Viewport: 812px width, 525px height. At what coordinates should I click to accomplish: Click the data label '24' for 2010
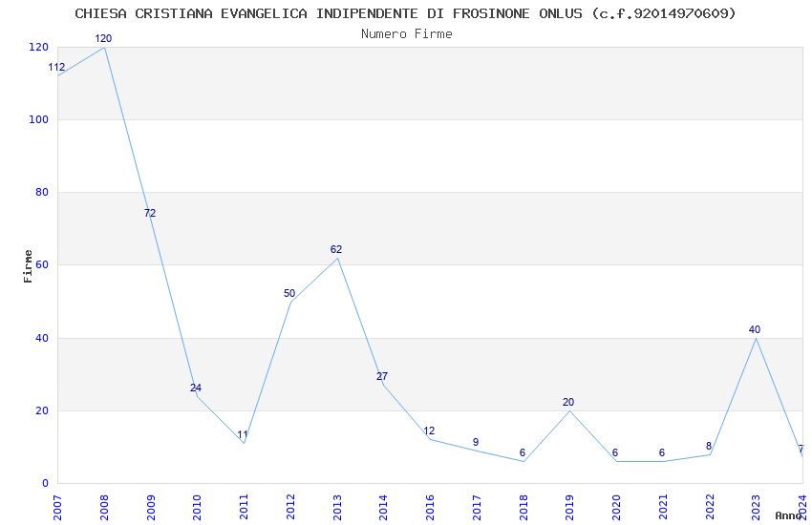tap(196, 388)
